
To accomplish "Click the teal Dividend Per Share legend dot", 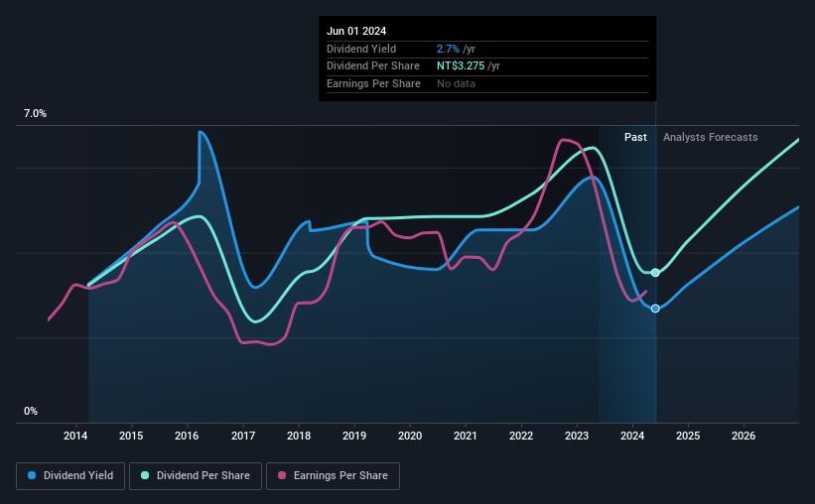I will pyautogui.click(x=145, y=475).
